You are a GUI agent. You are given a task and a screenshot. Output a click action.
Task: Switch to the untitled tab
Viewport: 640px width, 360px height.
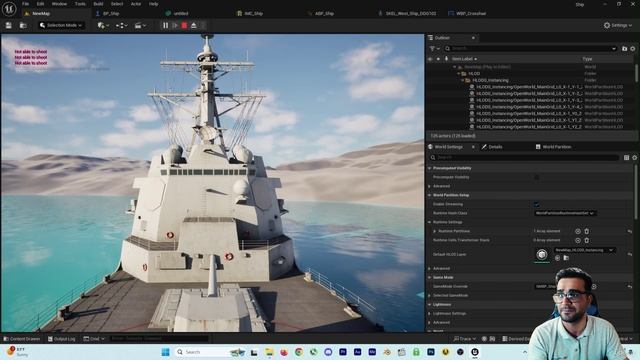[x=180, y=13]
